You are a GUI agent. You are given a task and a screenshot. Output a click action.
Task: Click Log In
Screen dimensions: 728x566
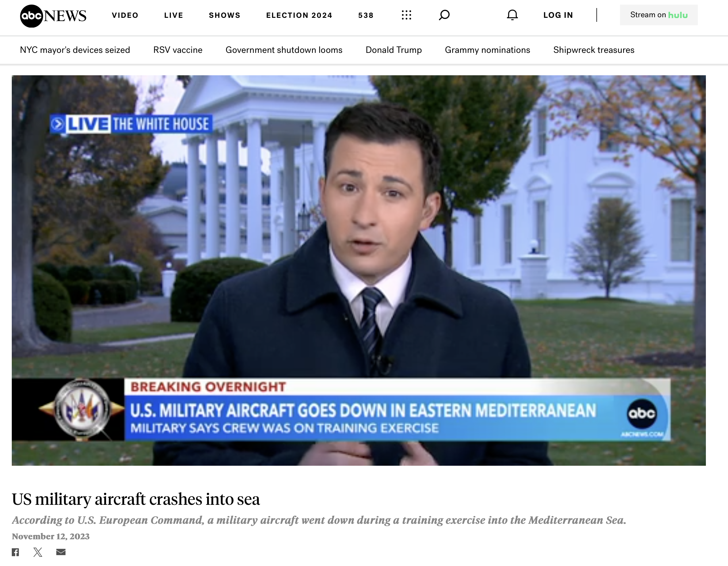point(558,15)
